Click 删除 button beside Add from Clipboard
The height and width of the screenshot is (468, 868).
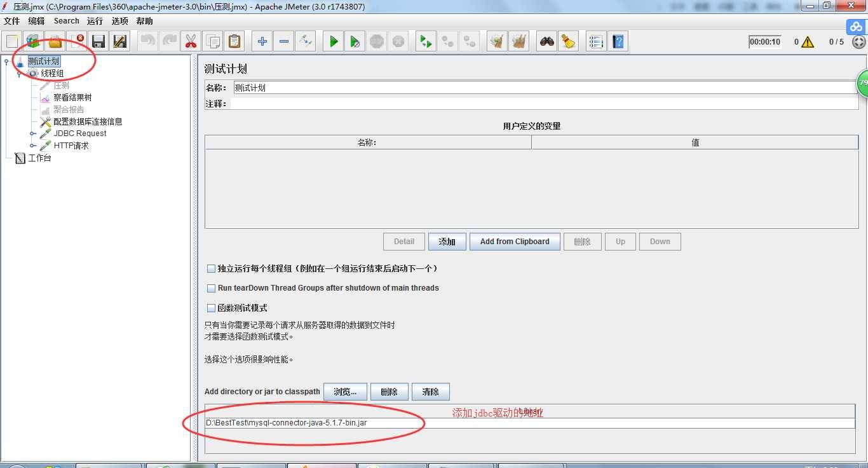(x=582, y=242)
